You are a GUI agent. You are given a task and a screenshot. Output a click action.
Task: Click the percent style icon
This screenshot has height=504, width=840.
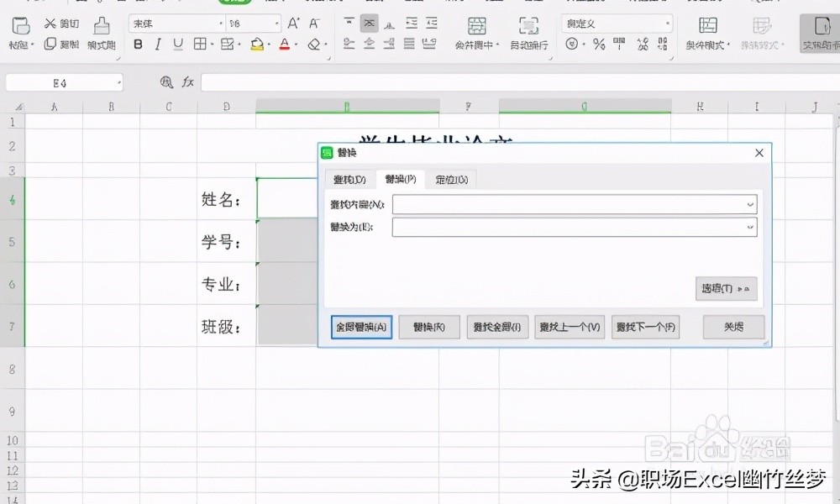(597, 45)
